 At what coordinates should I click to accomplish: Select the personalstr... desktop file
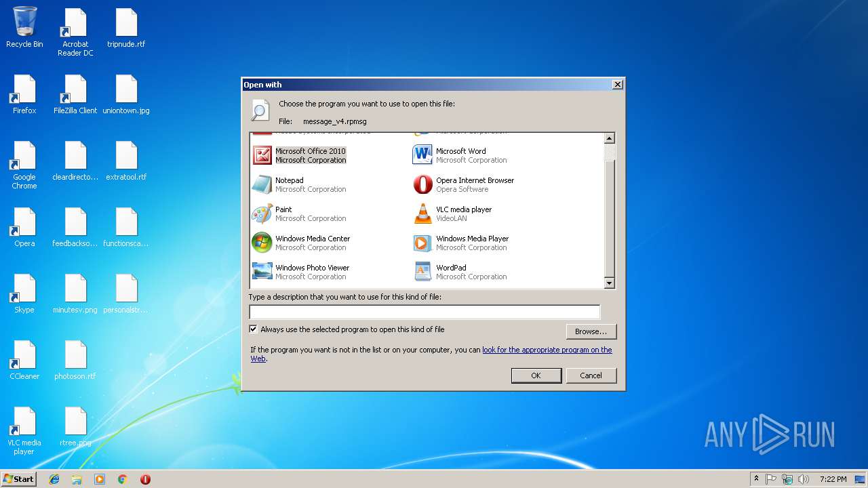126,293
